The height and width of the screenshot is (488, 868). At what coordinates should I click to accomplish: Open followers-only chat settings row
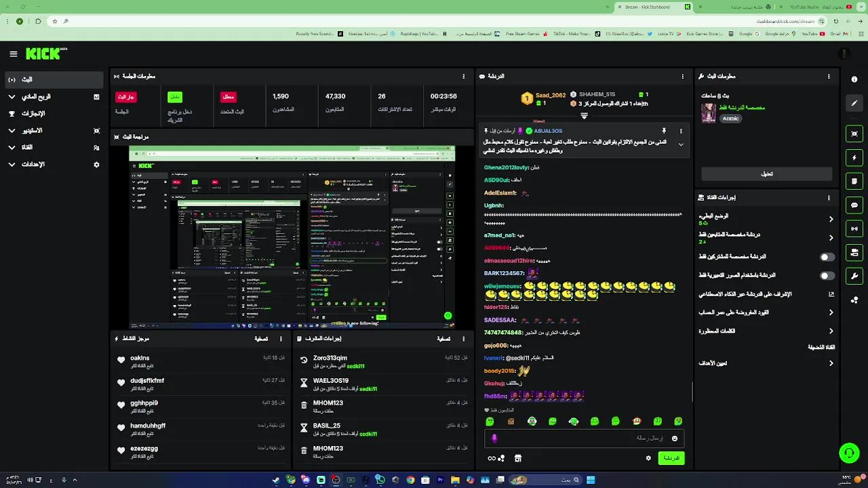(767, 237)
